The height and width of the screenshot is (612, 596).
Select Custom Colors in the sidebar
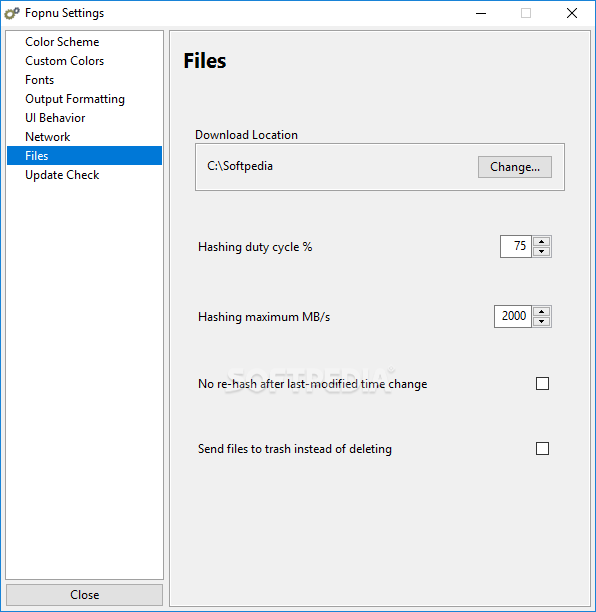(x=84, y=61)
